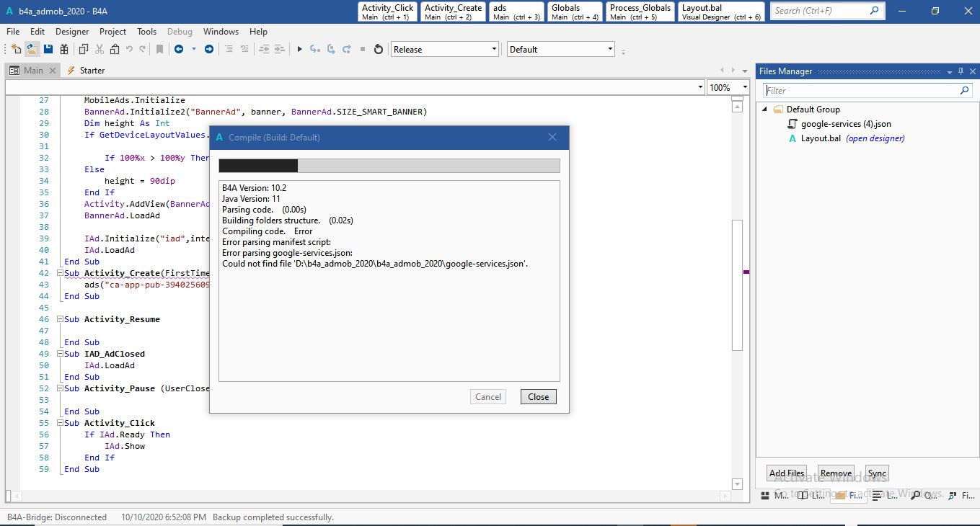This screenshot has width=980, height=526.
Task: Click the decrease indent icon
Action: point(263,49)
